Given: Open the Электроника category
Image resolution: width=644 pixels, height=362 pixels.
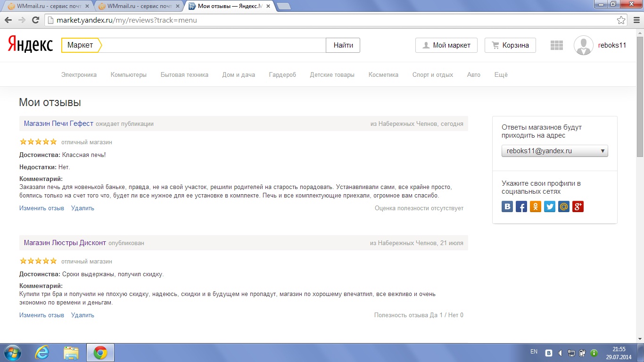Looking at the screenshot, I should point(79,74).
